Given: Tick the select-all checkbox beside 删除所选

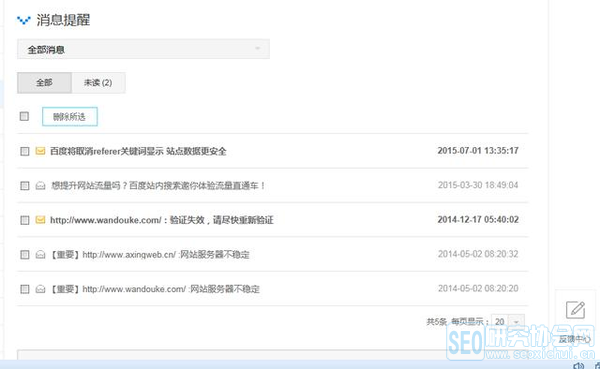Looking at the screenshot, I should [x=24, y=116].
